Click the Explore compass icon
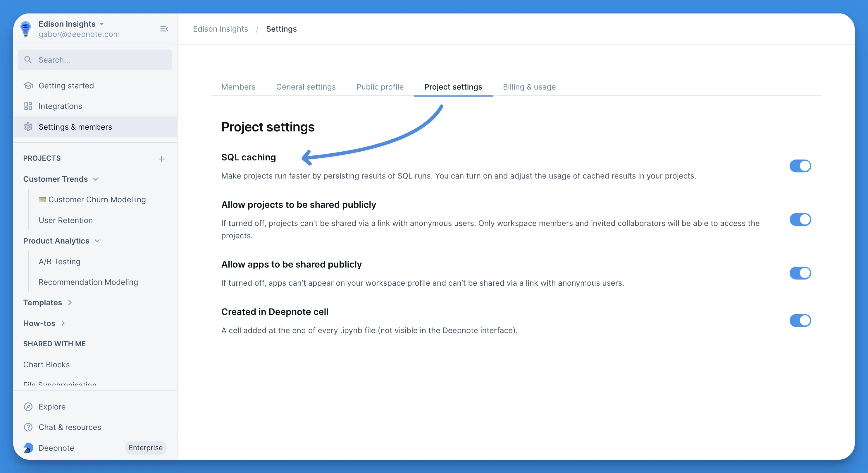Viewport: 868px width, 473px height. tap(28, 407)
